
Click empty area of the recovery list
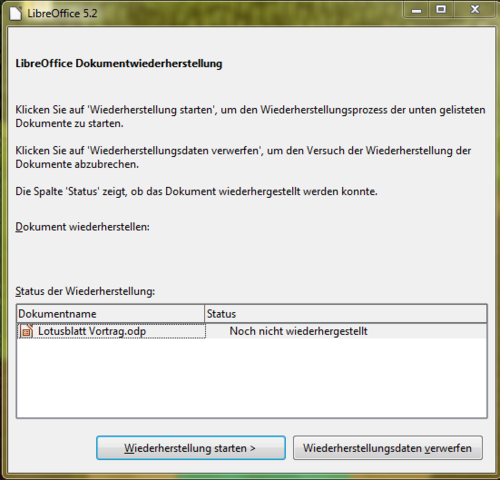click(x=252, y=378)
